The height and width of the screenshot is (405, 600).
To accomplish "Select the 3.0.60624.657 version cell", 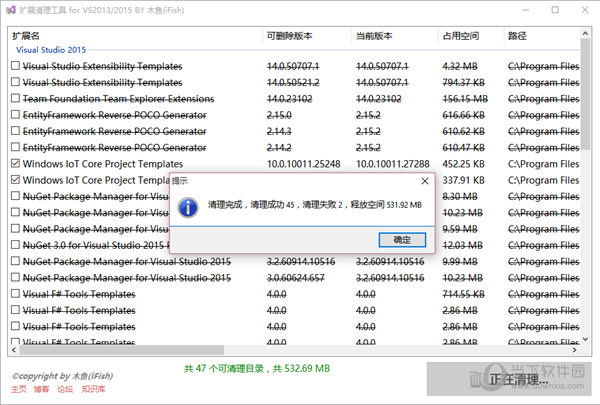I will point(295,278).
